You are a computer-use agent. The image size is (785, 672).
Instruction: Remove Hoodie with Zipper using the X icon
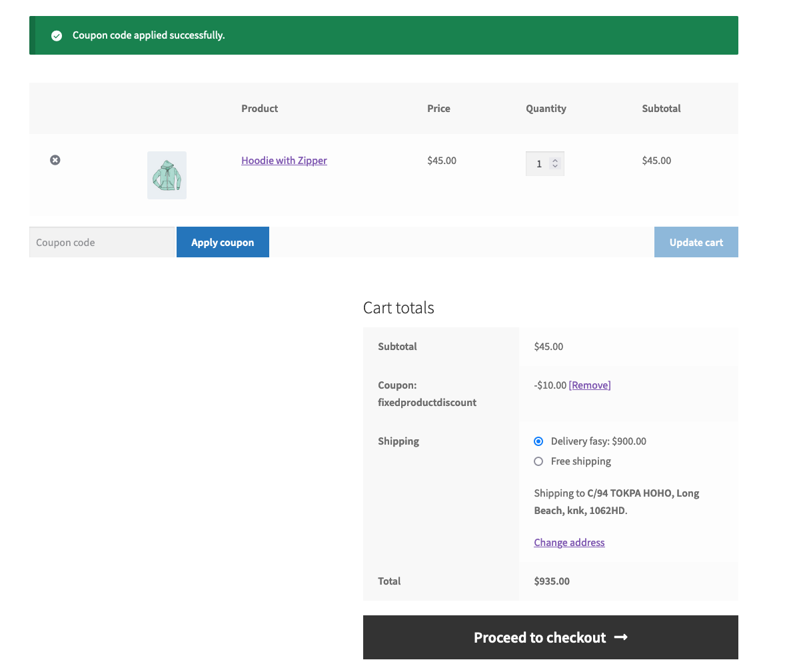55,160
